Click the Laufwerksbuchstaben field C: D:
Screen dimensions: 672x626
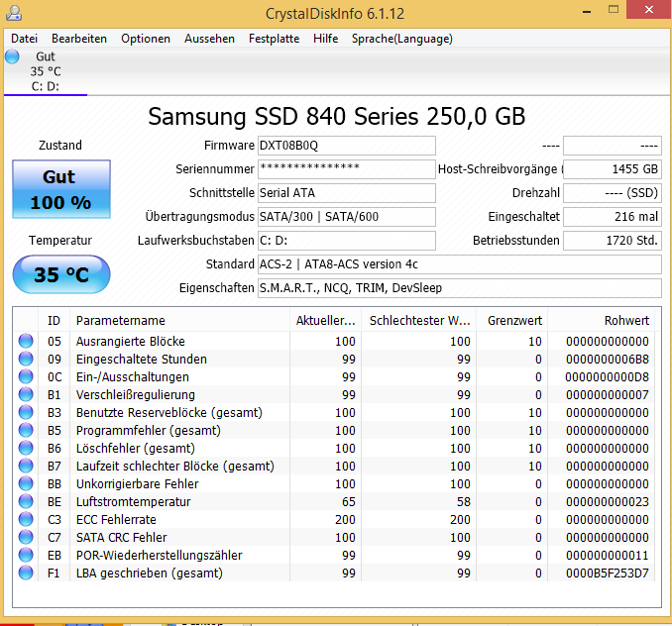(x=347, y=241)
